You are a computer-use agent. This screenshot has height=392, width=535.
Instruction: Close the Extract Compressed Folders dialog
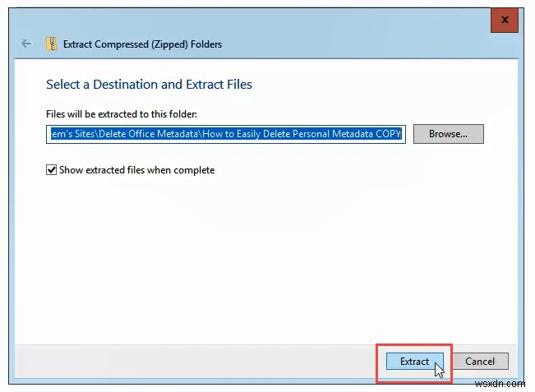point(503,20)
